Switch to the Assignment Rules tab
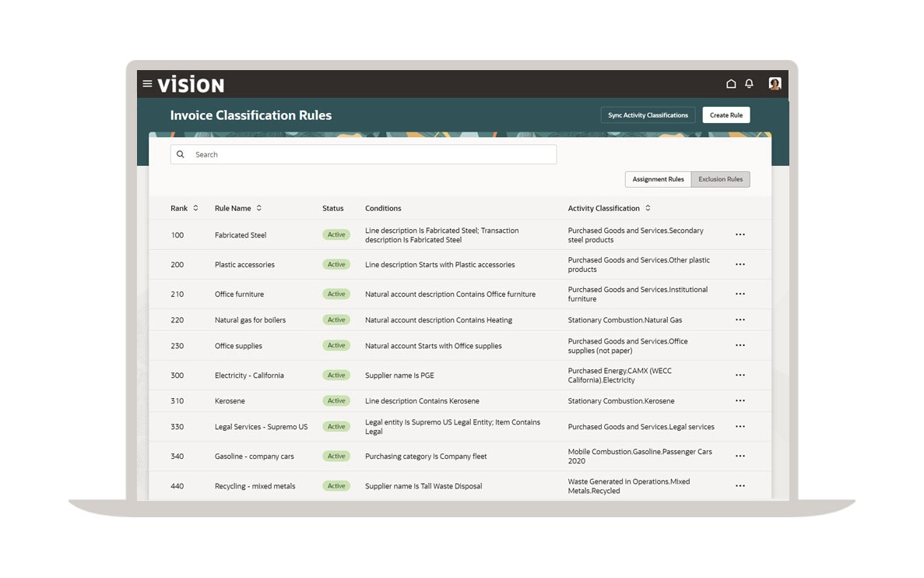Screen dimensions: 924x578 [x=658, y=179]
